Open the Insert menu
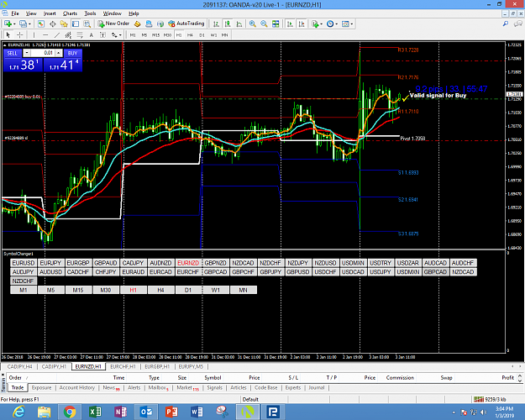525x420 pixels. click(x=50, y=13)
